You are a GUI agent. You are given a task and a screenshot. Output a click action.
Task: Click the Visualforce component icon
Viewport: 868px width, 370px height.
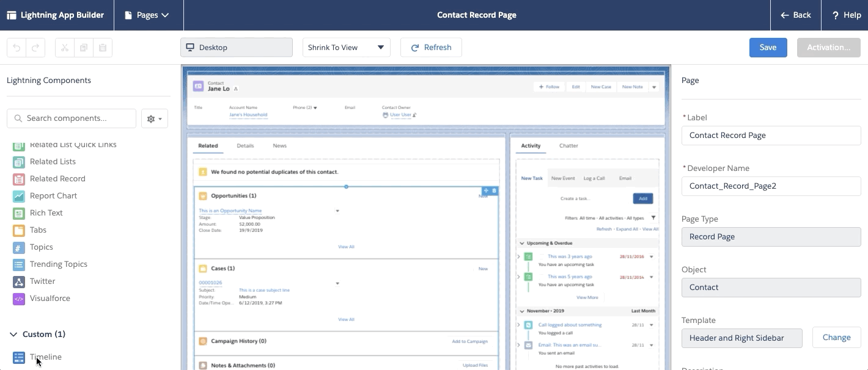[19, 299]
